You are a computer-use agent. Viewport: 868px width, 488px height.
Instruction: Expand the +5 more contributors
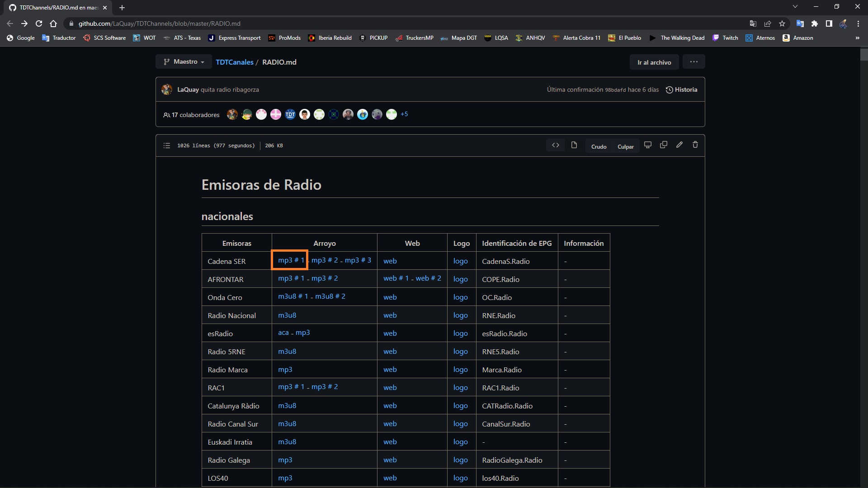pos(404,114)
